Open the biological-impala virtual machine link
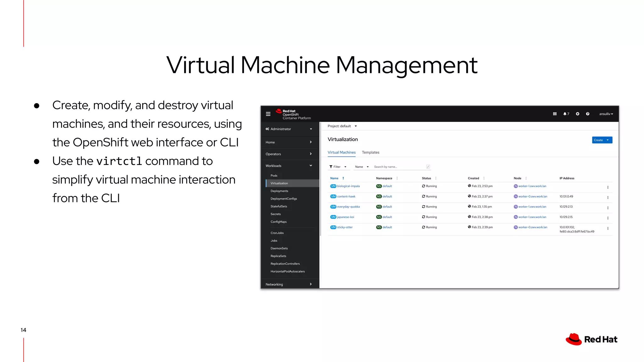The image size is (644, 362). [x=348, y=186]
